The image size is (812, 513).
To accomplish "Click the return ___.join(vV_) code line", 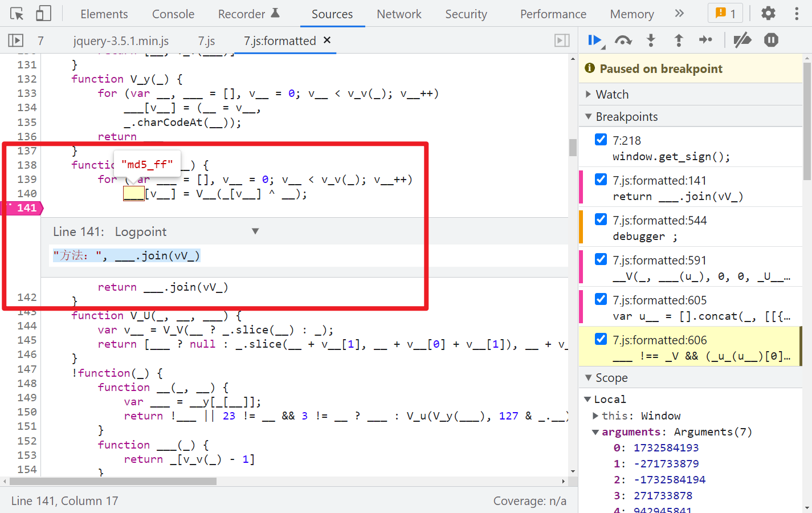I will click(163, 287).
